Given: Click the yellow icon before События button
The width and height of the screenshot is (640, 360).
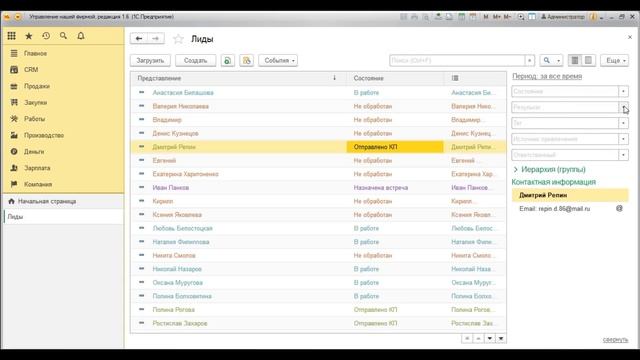Looking at the screenshot, I should 247,60.
